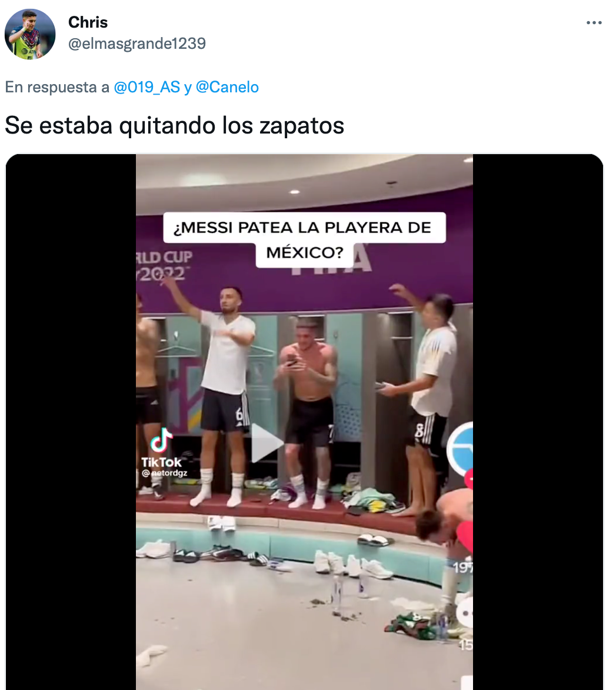This screenshot has height=690, width=616.
Task: Click the 197 likes count in video
Action: pos(463,568)
